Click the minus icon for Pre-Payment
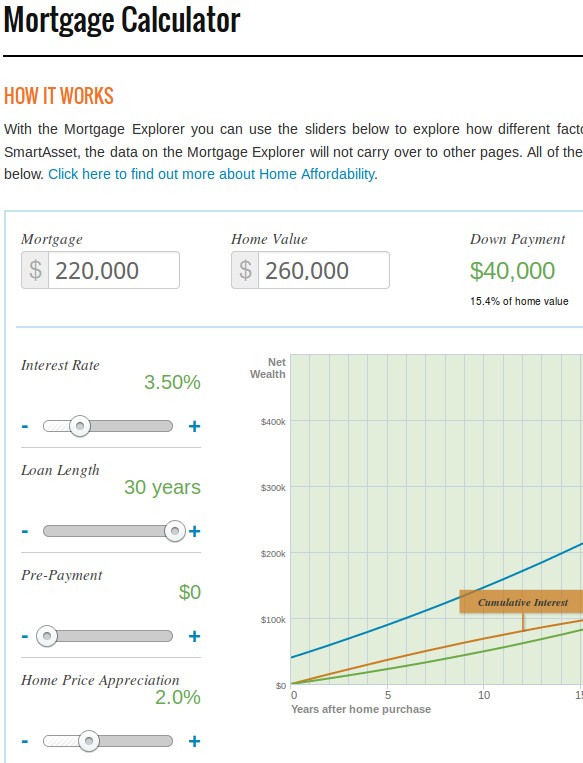The width and height of the screenshot is (583, 763). [x=25, y=636]
